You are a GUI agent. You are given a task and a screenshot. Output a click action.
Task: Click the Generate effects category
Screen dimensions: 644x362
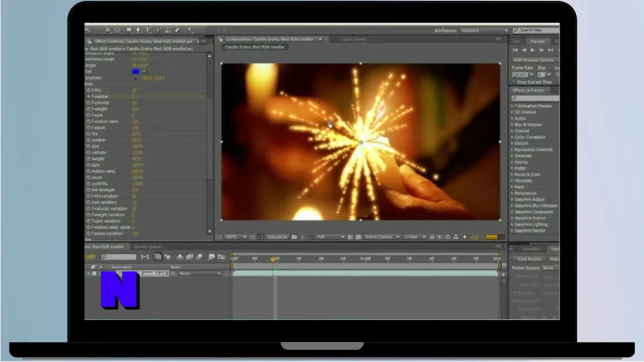[523, 156]
